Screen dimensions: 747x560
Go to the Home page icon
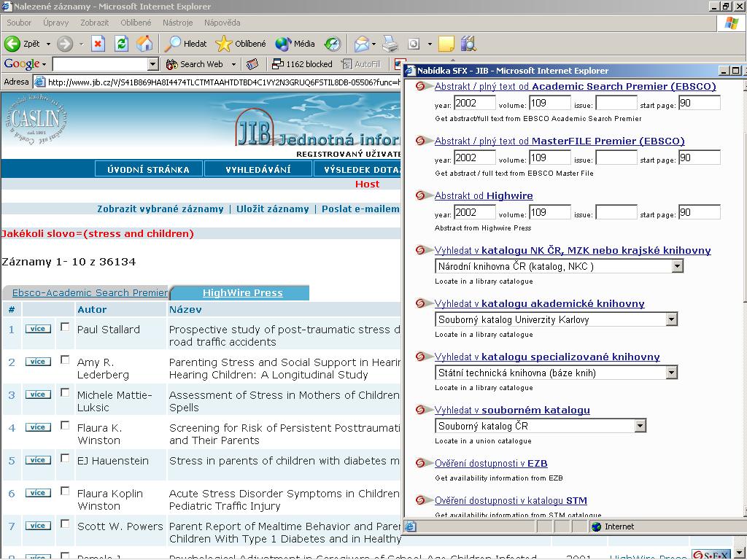click(x=144, y=44)
